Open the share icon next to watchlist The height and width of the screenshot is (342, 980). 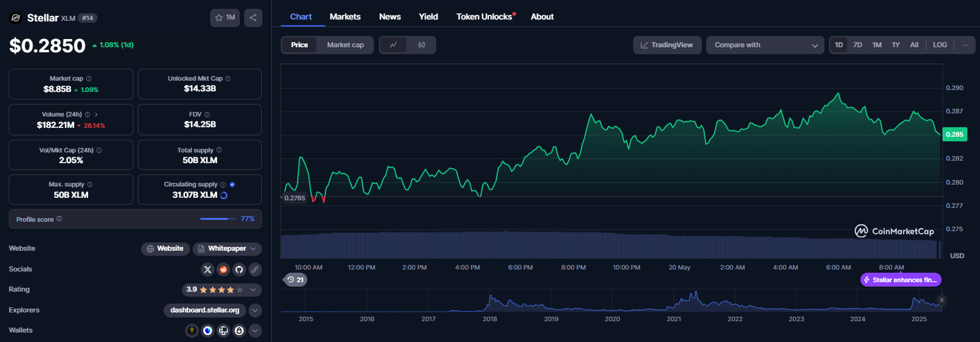tap(253, 18)
